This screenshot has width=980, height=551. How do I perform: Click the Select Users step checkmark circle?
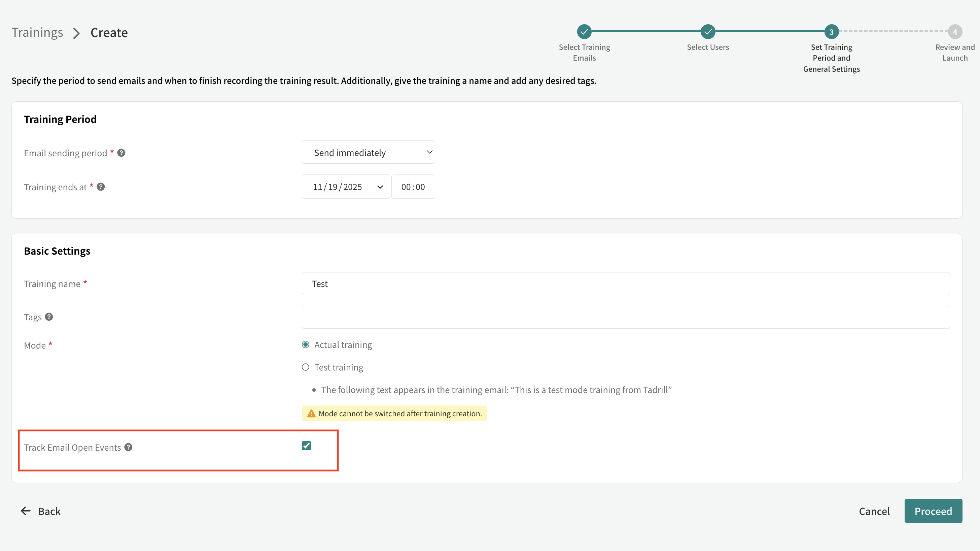[x=708, y=32]
